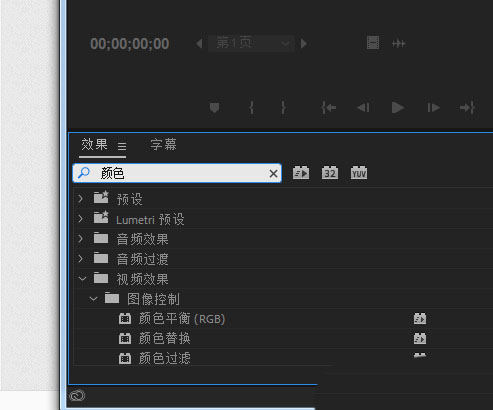
Task: Open the 第1页 page dropdown
Action: (x=251, y=43)
